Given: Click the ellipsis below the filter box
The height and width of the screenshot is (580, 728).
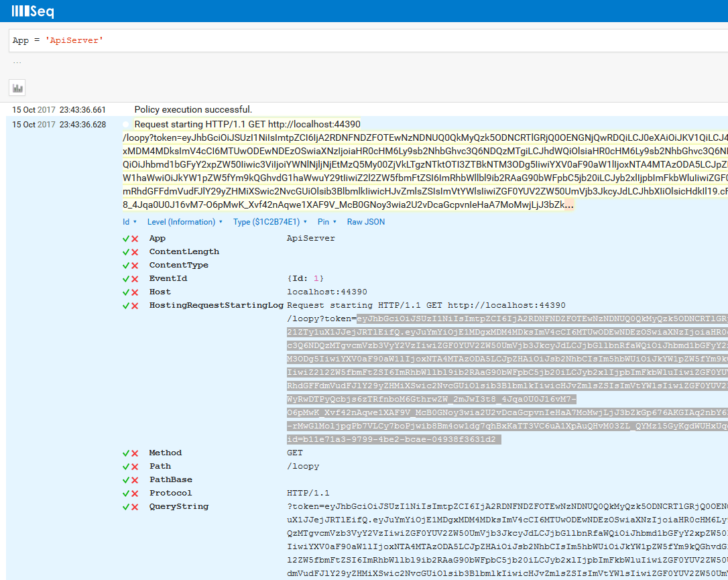Looking at the screenshot, I should click(17, 64).
